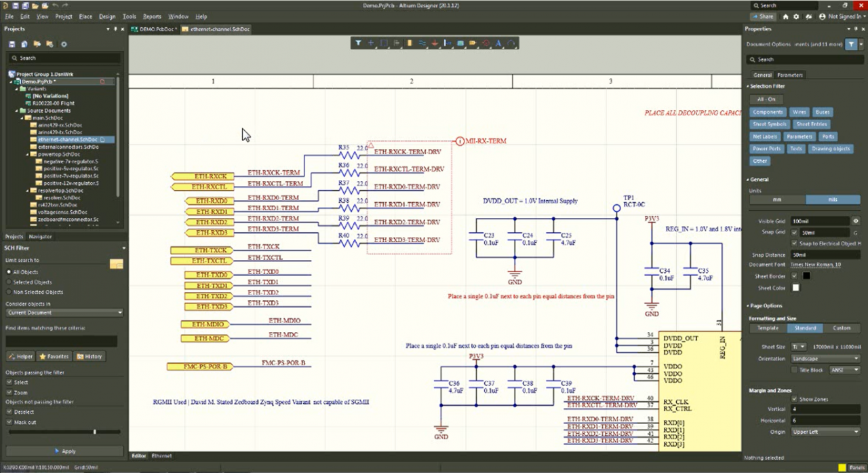Open the Orientation dropdown set to Landscape

[x=825, y=358]
